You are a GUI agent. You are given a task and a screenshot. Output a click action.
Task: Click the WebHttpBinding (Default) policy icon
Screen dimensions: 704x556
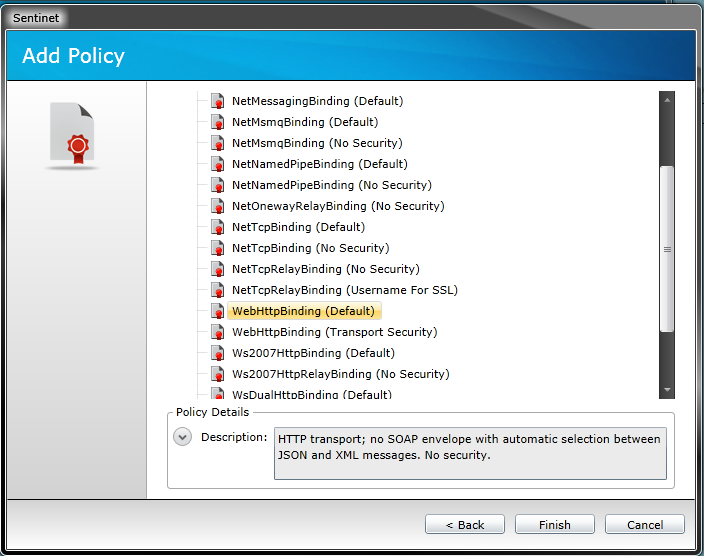[x=218, y=311]
